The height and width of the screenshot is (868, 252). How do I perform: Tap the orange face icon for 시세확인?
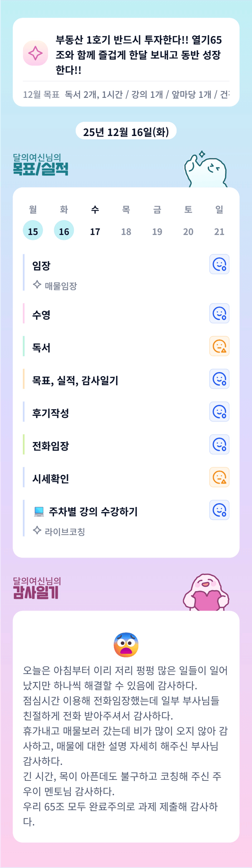(219, 477)
